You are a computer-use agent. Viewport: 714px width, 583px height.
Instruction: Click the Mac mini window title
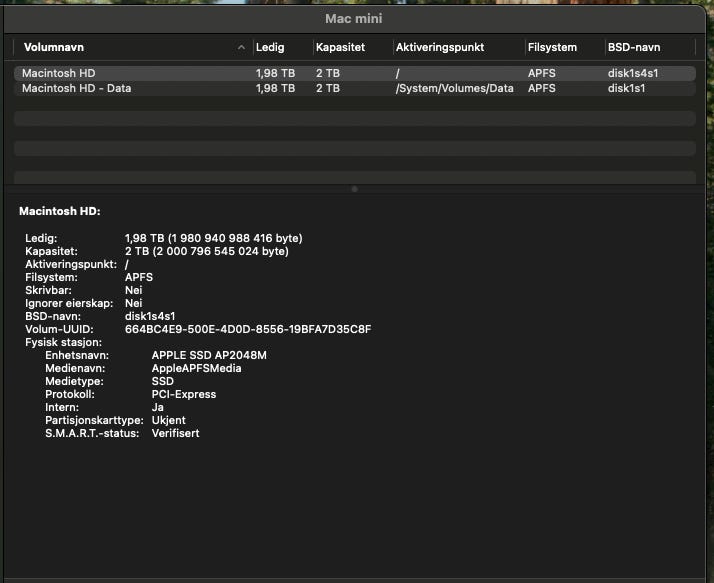click(x=354, y=19)
